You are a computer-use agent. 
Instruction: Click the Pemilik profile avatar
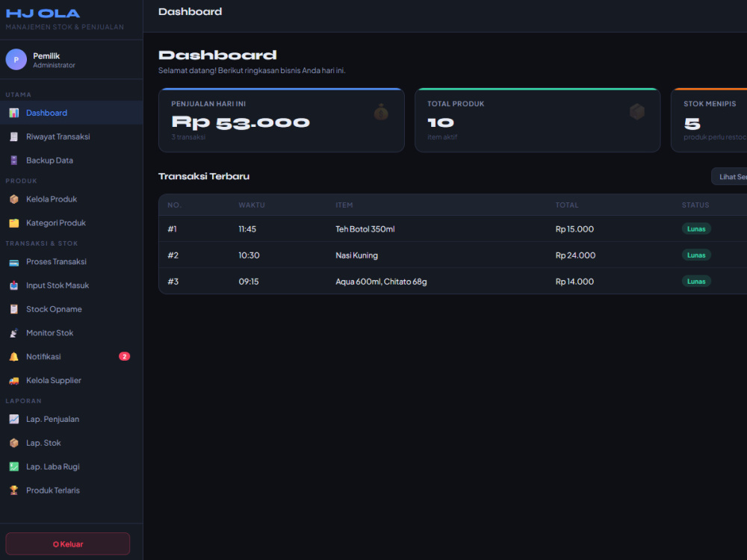click(16, 60)
